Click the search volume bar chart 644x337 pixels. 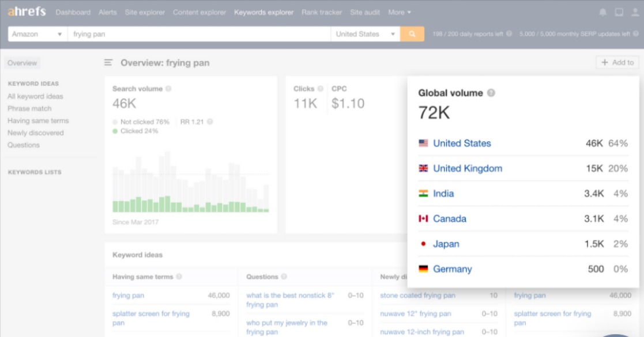[x=191, y=182]
